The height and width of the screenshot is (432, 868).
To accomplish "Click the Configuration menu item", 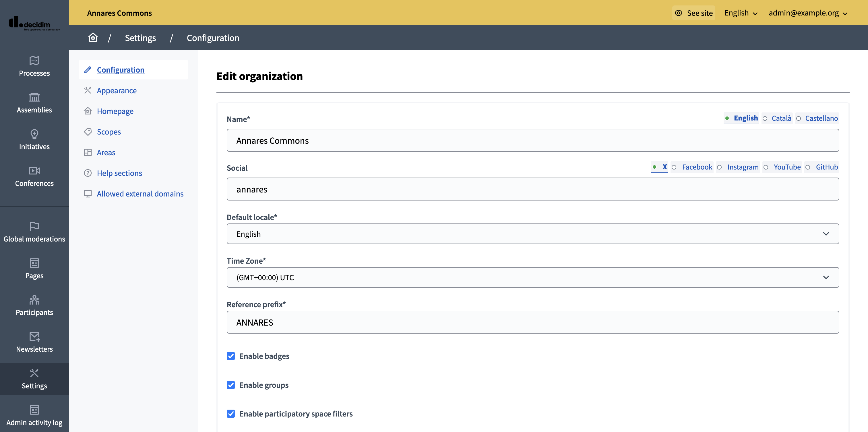I will (x=120, y=69).
